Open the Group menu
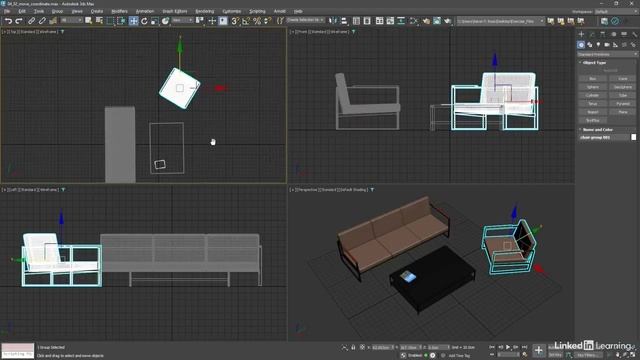 [x=57, y=11]
